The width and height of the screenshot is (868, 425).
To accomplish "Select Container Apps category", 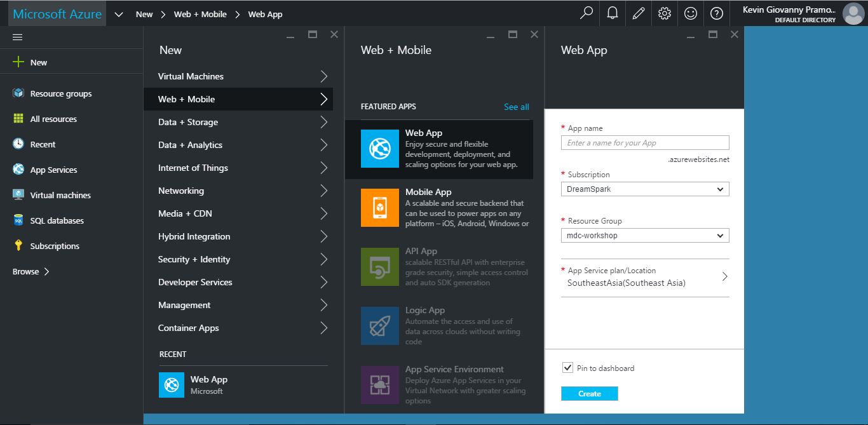I will pyautogui.click(x=238, y=328).
